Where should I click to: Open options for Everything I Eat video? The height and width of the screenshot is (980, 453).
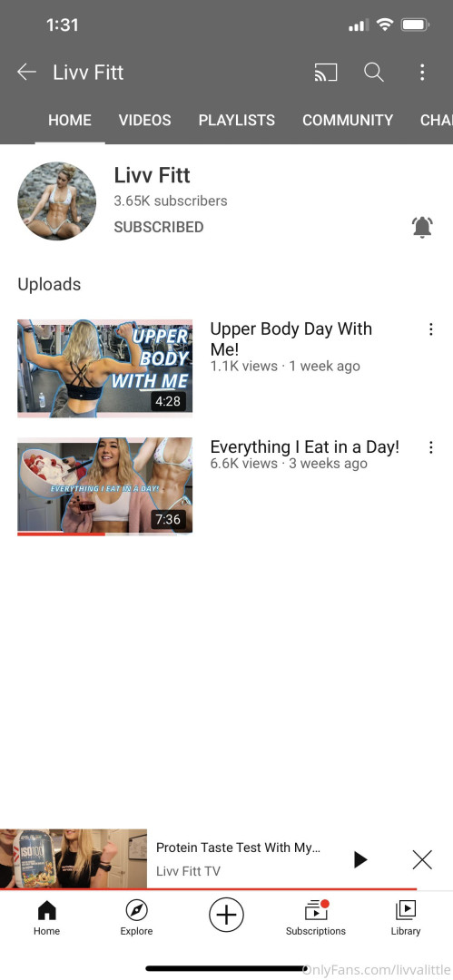point(430,447)
